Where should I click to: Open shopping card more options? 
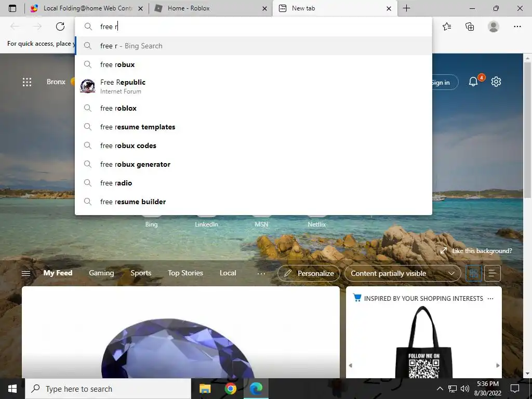pos(490,299)
